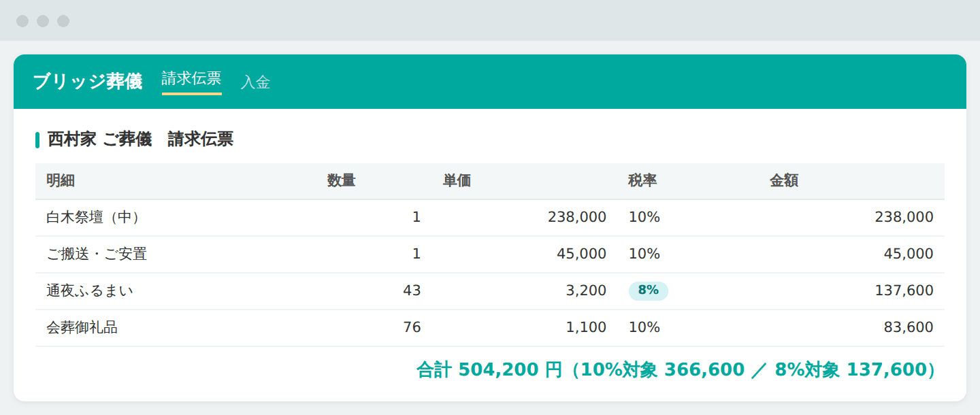The image size is (980, 415).
Task: Click the 税率 column header
Action: coord(642,181)
